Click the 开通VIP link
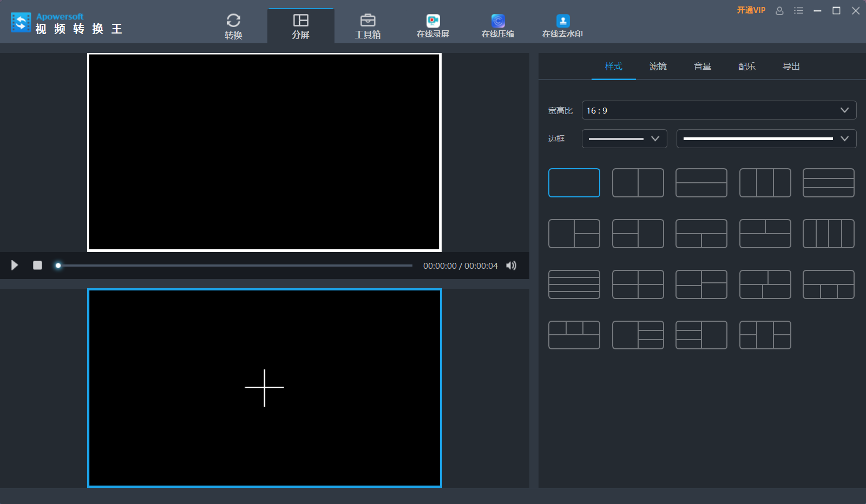This screenshot has height=504, width=866. pyautogui.click(x=751, y=10)
